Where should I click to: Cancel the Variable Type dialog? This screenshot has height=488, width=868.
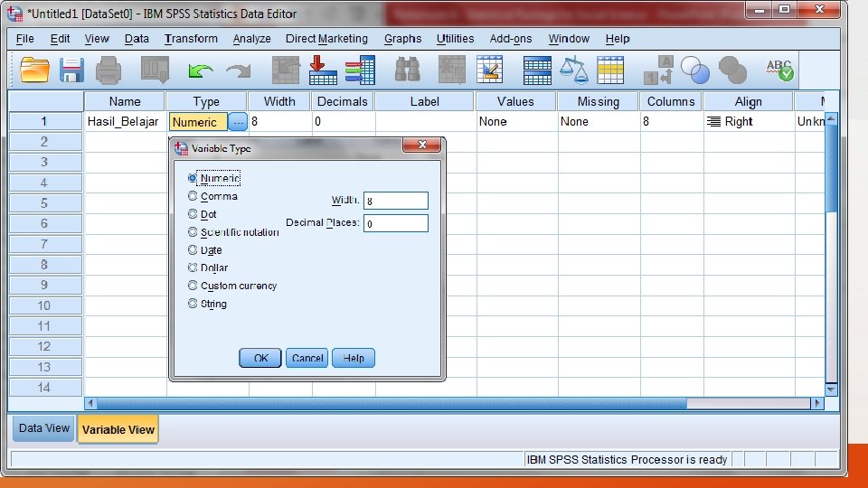click(x=307, y=358)
